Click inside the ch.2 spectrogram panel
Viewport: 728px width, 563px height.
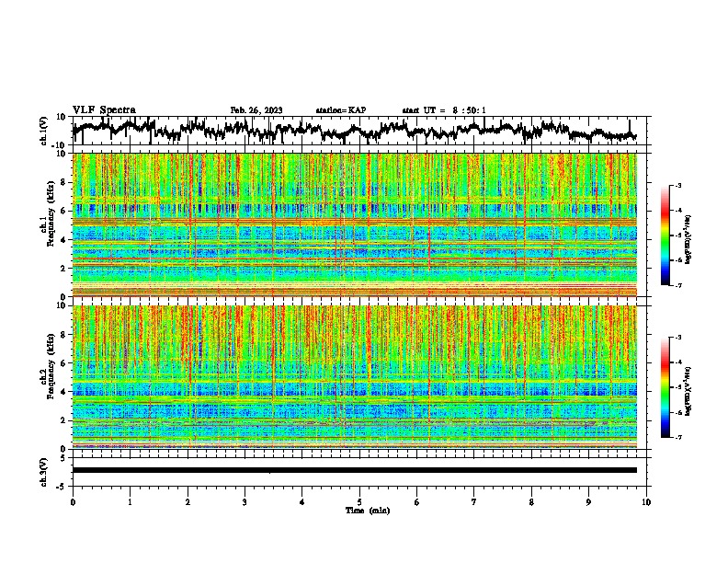(354, 377)
